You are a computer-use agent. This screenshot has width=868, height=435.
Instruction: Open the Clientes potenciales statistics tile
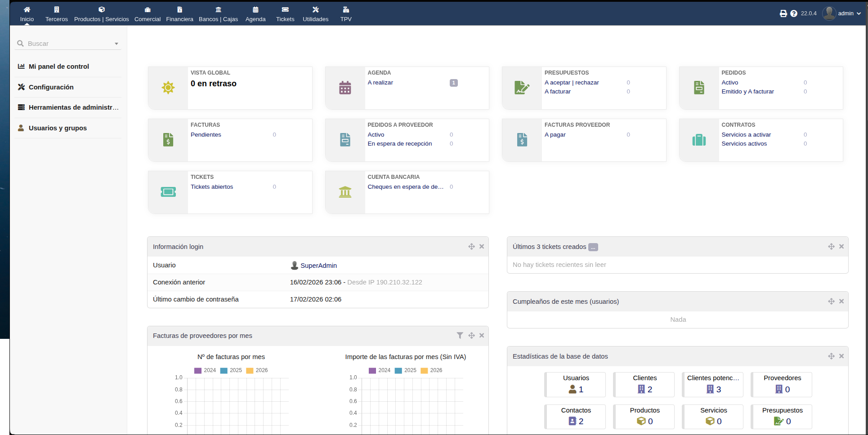(x=713, y=385)
